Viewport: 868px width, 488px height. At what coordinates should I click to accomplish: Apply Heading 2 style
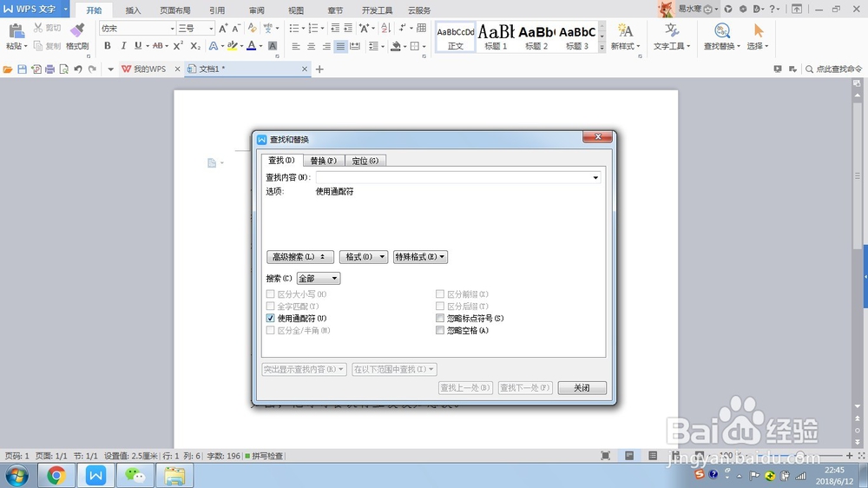pos(536,36)
